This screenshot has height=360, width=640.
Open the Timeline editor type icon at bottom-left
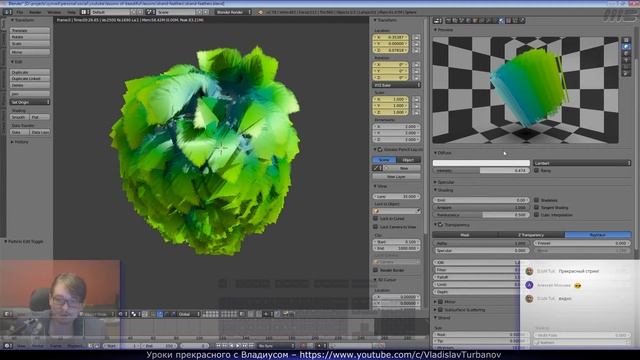pos(7,346)
